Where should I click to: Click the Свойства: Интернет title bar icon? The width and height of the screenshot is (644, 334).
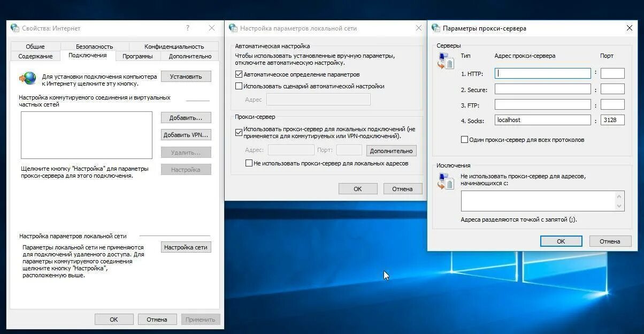point(14,28)
